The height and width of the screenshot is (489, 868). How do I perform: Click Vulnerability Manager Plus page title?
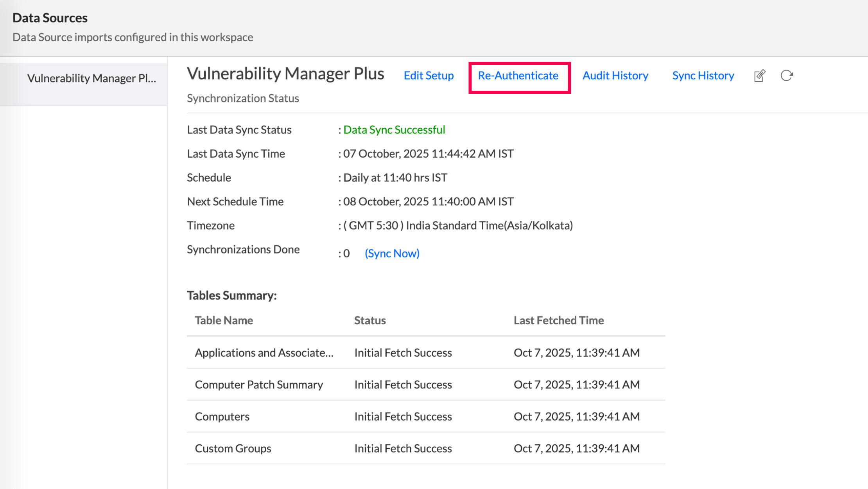(x=285, y=74)
